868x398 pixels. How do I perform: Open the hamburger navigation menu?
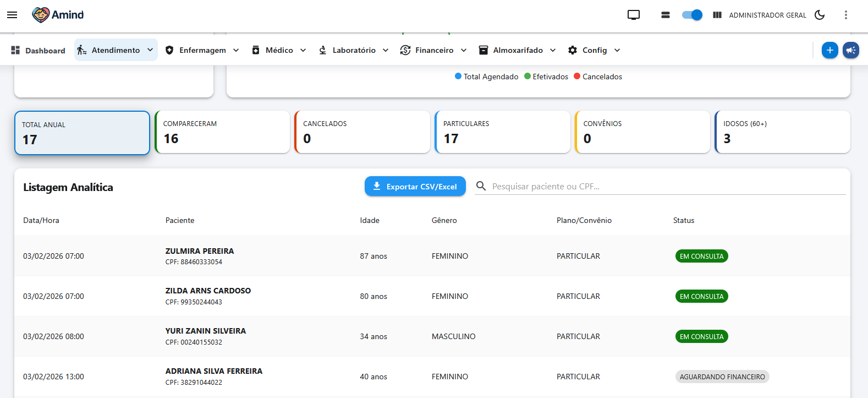coord(12,15)
